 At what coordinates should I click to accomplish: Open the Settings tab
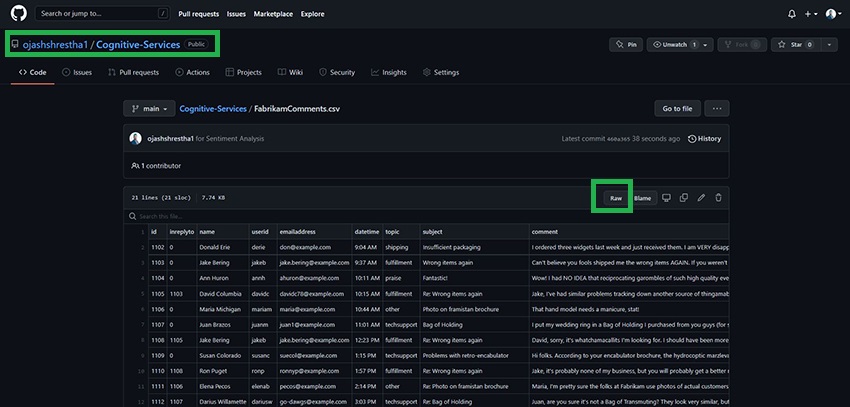[x=441, y=73]
